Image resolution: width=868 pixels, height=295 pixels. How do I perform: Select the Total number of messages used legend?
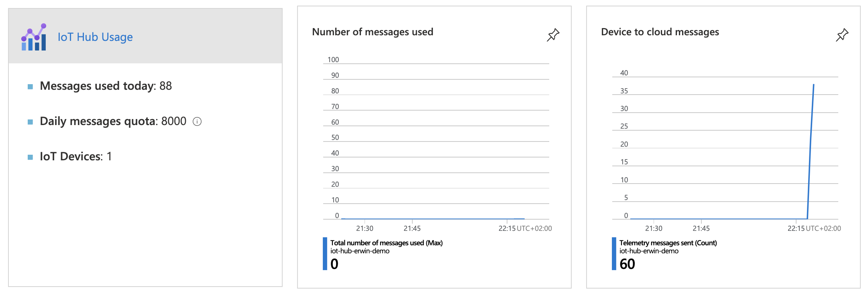tap(386, 243)
